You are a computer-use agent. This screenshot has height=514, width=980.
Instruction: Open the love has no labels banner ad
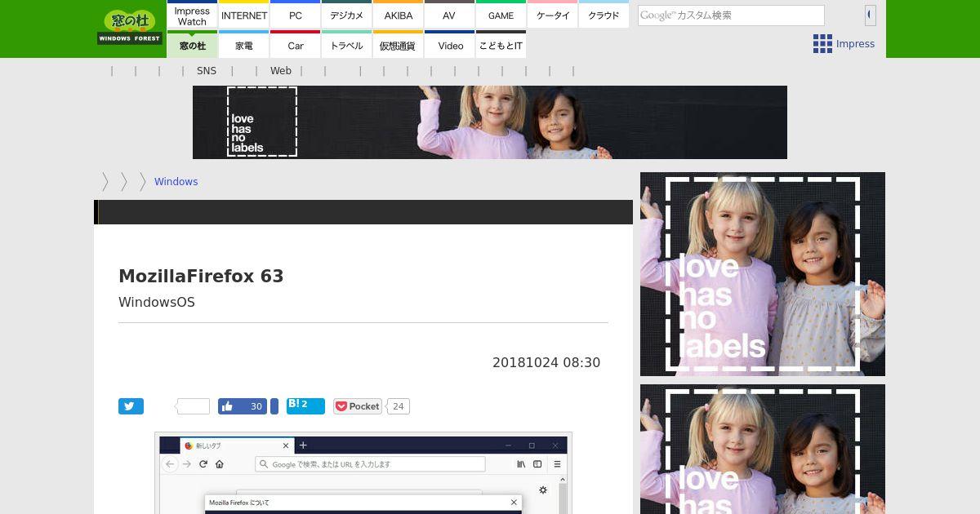point(490,122)
